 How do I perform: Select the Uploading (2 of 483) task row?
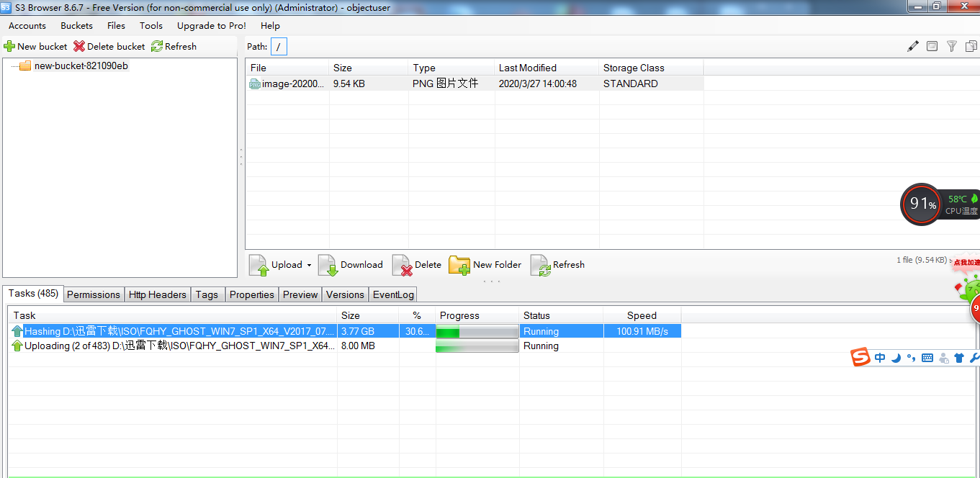click(179, 346)
